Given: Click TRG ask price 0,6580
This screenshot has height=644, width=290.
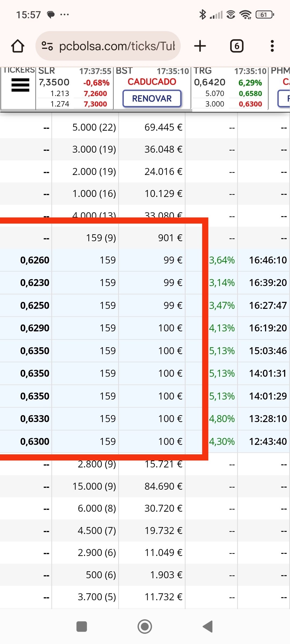Looking at the screenshot, I should coord(250,93).
